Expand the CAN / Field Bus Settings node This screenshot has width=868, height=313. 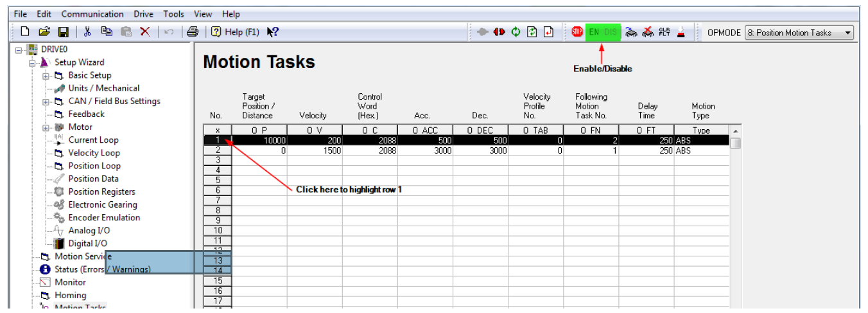(46, 102)
